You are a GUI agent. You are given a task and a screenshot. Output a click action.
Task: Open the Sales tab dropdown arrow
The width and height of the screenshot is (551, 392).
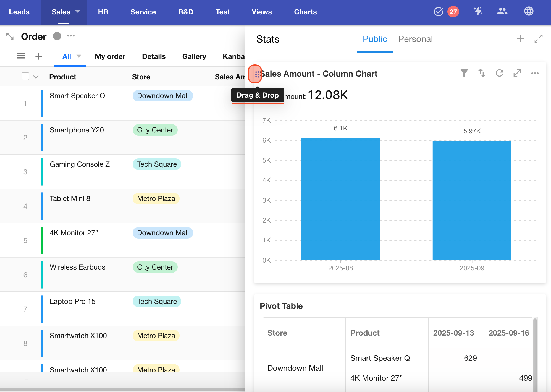pyautogui.click(x=78, y=11)
